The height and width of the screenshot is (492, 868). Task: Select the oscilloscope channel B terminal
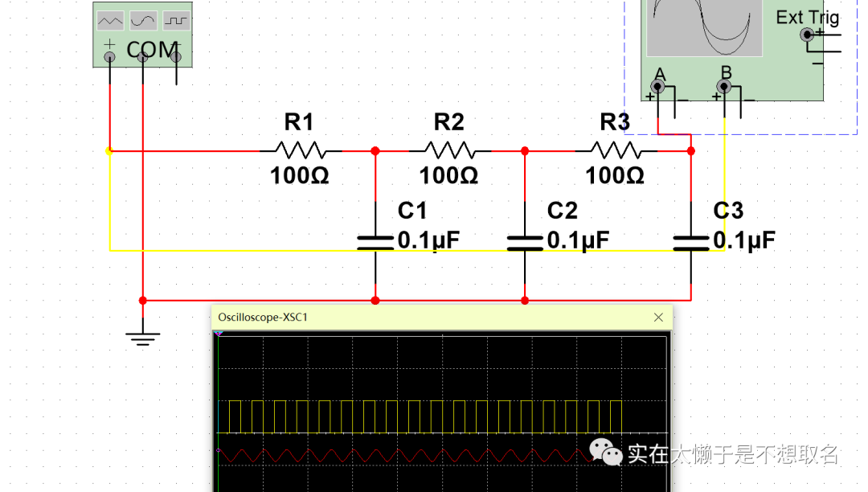725,86
